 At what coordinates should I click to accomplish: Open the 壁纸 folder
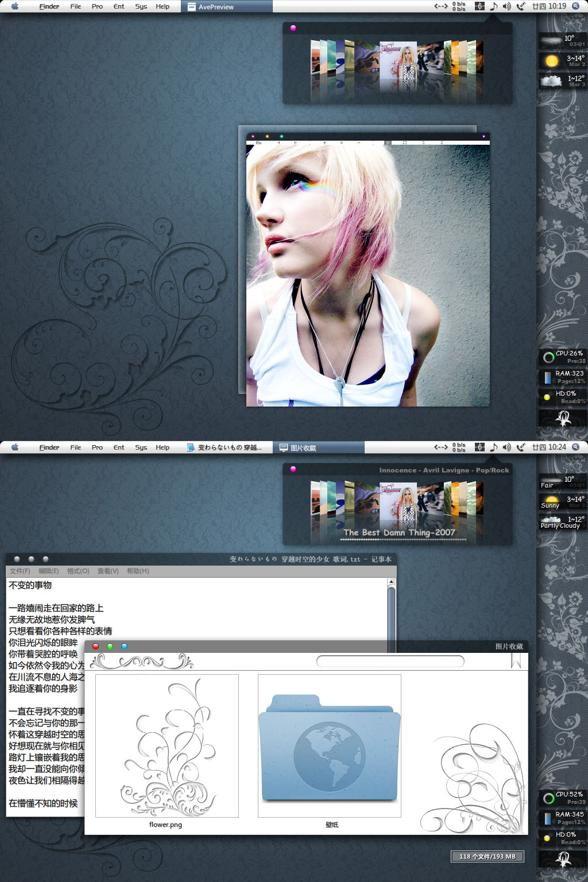pyautogui.click(x=330, y=745)
